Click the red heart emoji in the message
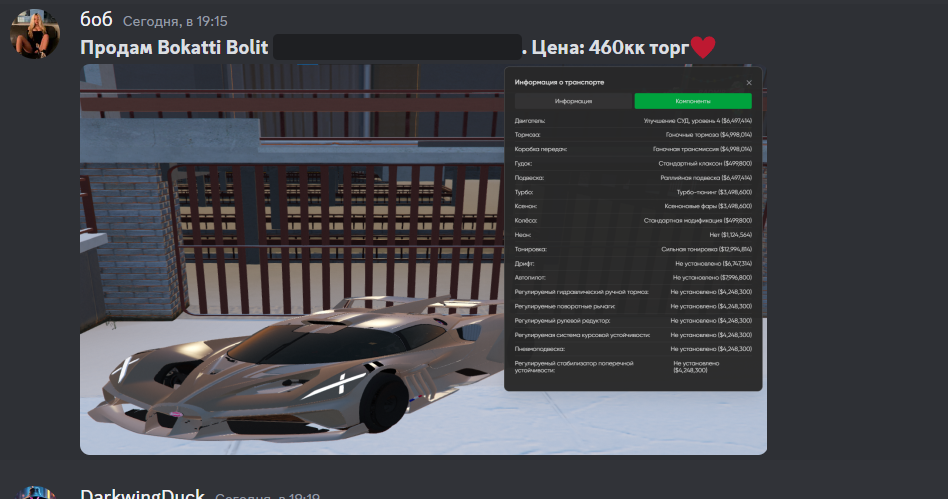The width and height of the screenshot is (948, 499). coord(703,47)
